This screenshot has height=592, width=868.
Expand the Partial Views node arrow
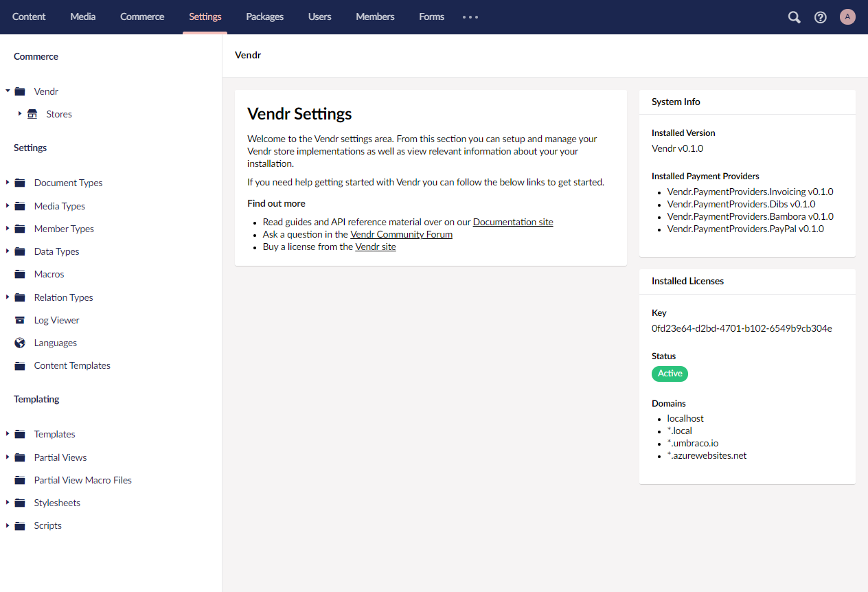(x=8, y=457)
